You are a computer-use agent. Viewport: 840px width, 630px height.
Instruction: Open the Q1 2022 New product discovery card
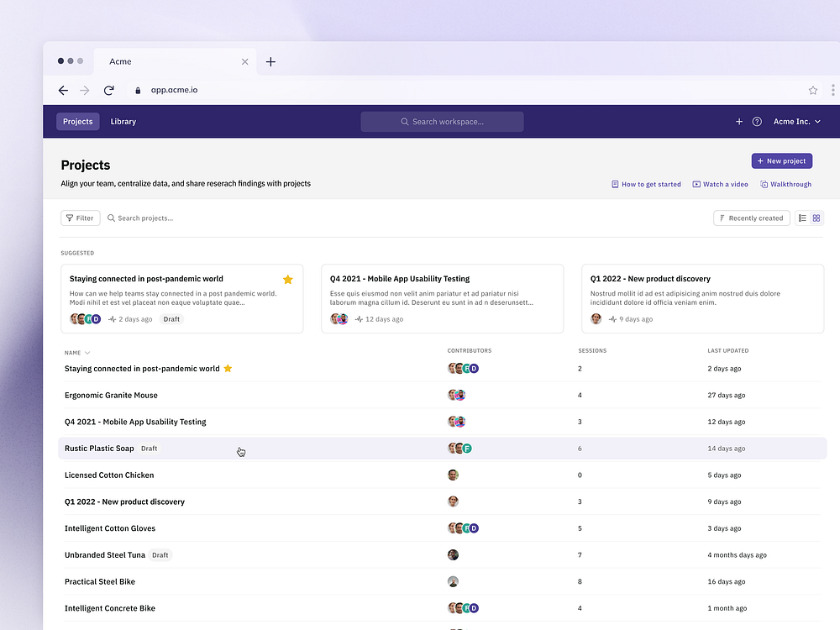[701, 297]
